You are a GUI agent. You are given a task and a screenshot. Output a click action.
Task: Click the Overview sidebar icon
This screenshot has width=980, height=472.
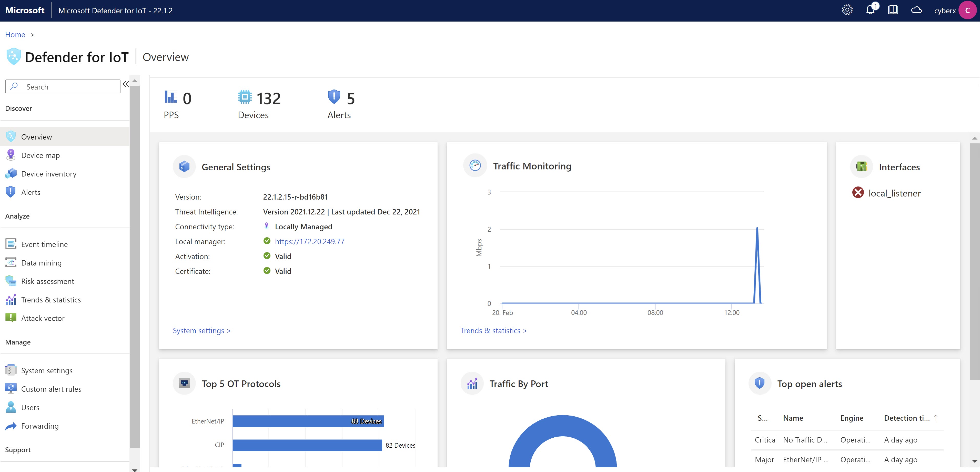click(x=11, y=137)
